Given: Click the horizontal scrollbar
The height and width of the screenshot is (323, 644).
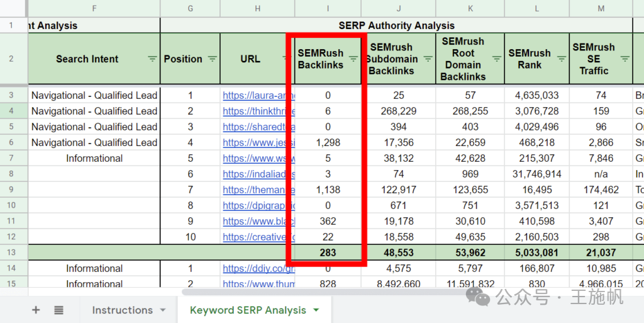Looking at the screenshot, I should (x=328, y=292).
